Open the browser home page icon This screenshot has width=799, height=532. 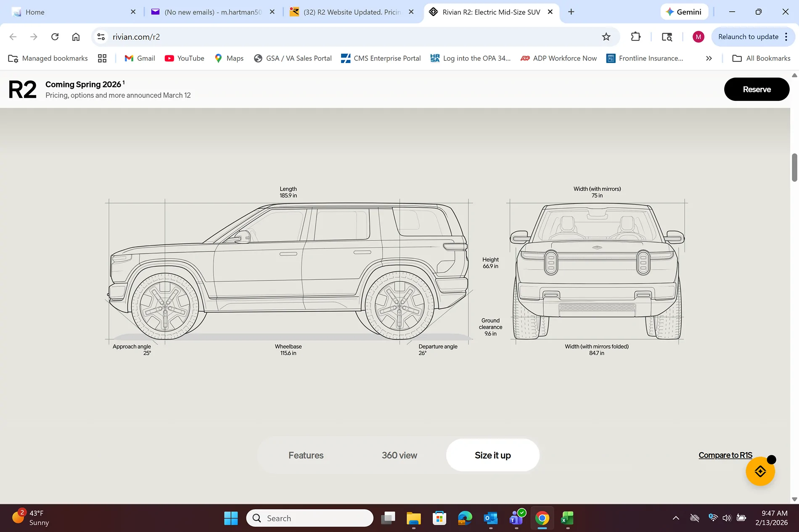tap(76, 37)
